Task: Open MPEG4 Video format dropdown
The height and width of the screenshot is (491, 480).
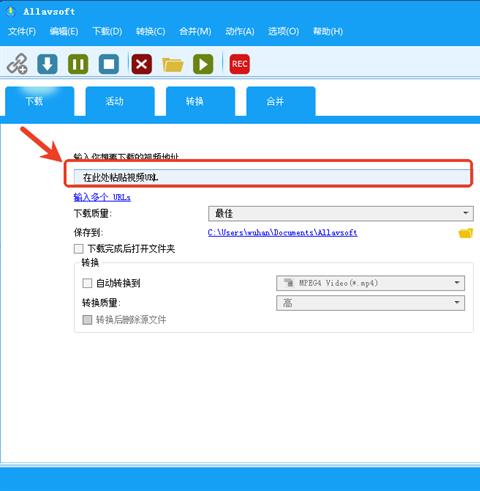Action: pyautogui.click(x=370, y=283)
